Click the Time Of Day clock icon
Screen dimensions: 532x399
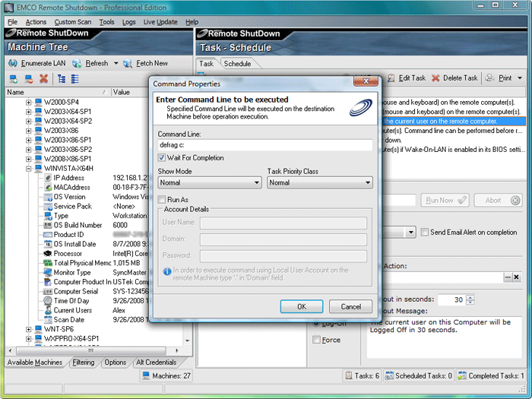point(48,301)
